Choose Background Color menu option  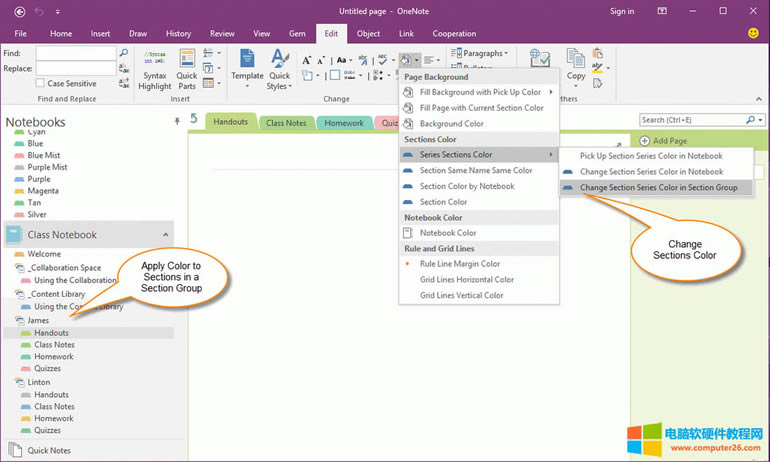[x=451, y=124]
